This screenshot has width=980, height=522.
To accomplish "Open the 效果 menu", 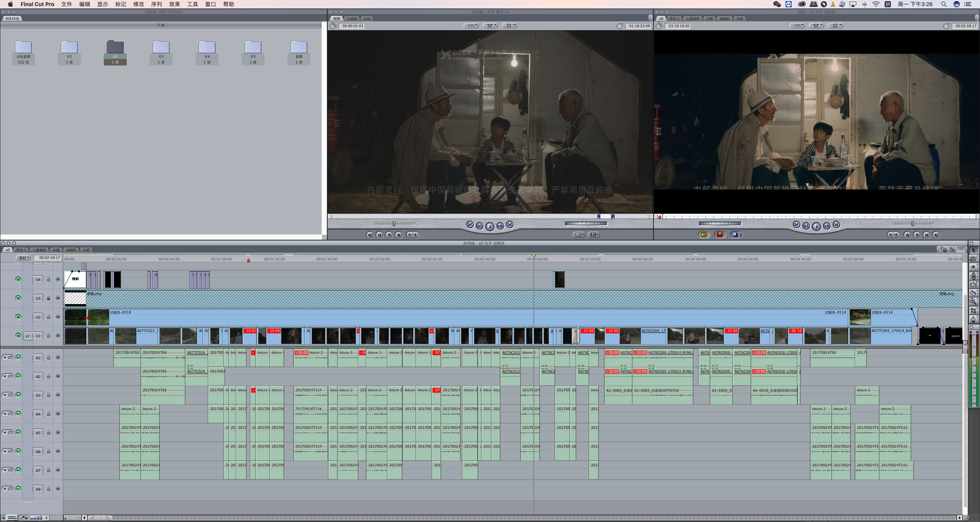I will pos(174,4).
